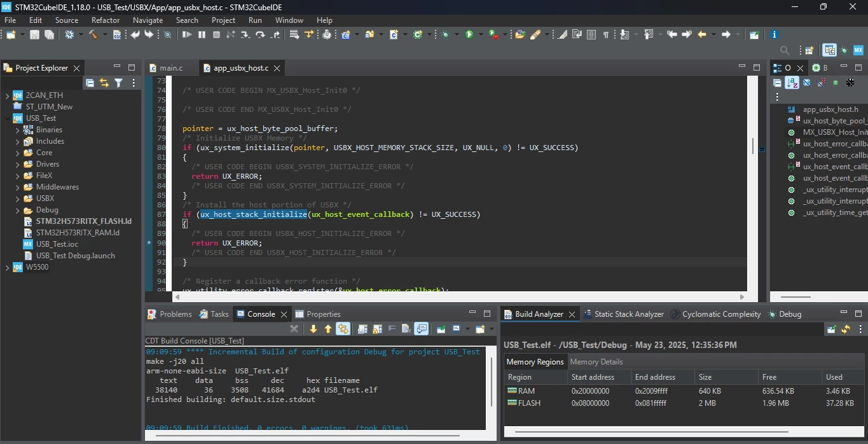Click the scroll up arrow in Console toolbar
Viewport: 868px width, 444px height.
coord(328,329)
